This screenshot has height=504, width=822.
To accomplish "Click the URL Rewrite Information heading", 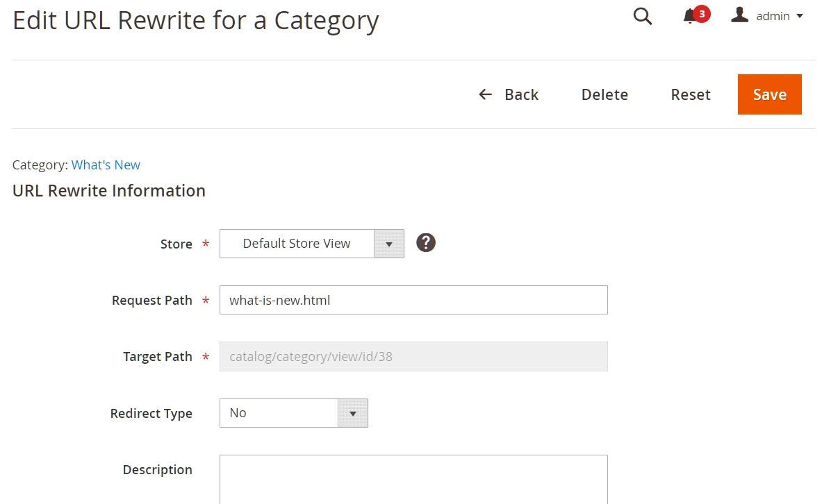I will 108,190.
